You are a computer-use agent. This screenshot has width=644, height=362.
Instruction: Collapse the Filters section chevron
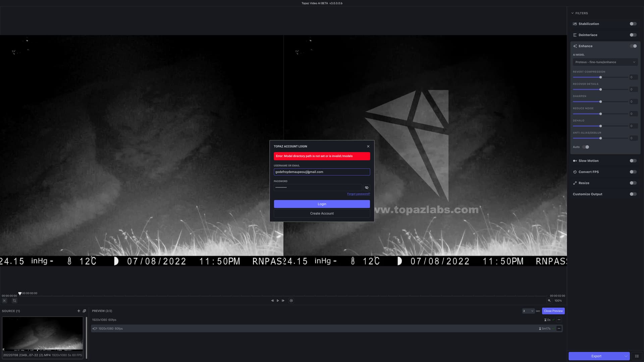point(573,13)
